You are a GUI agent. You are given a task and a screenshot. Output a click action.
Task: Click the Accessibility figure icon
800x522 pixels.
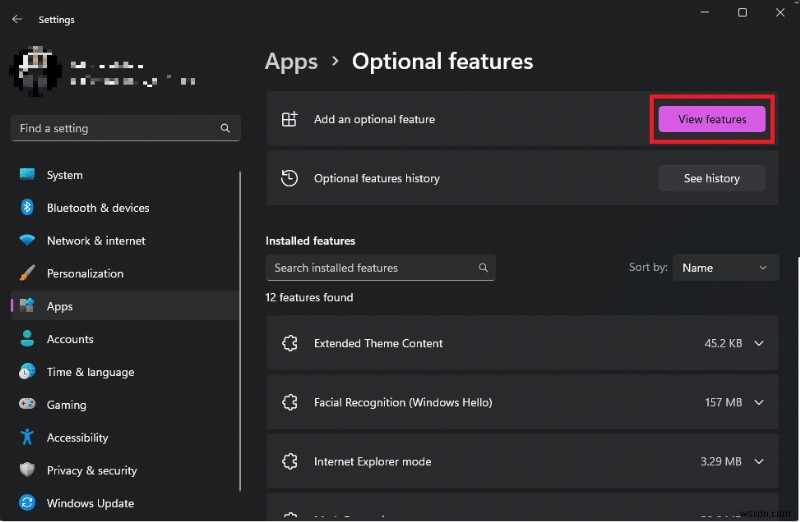point(27,437)
